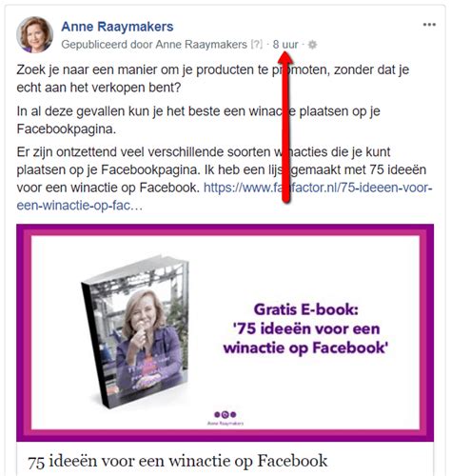Open the fanfactor.nl URL in the post
The height and width of the screenshot is (476, 451).
tap(318, 188)
